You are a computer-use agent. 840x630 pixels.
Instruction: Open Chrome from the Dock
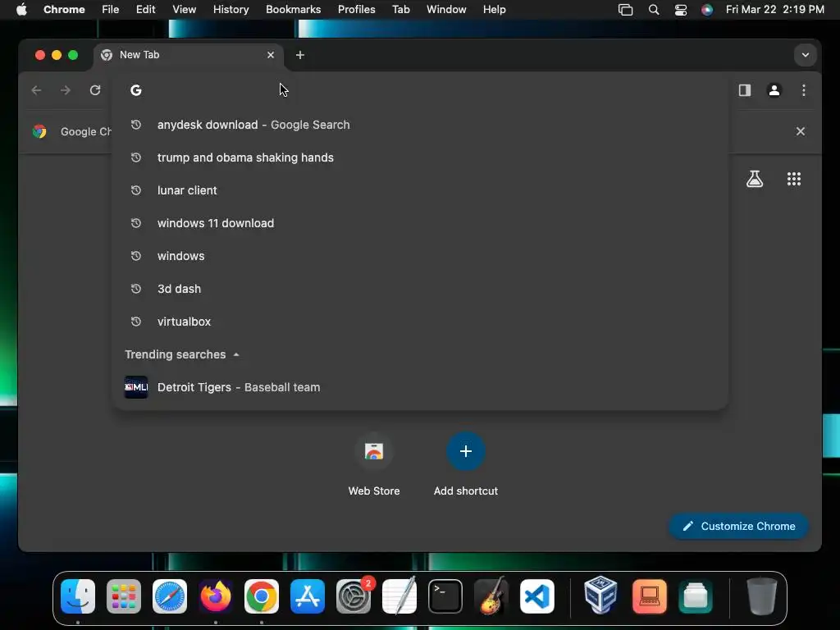[262, 596]
